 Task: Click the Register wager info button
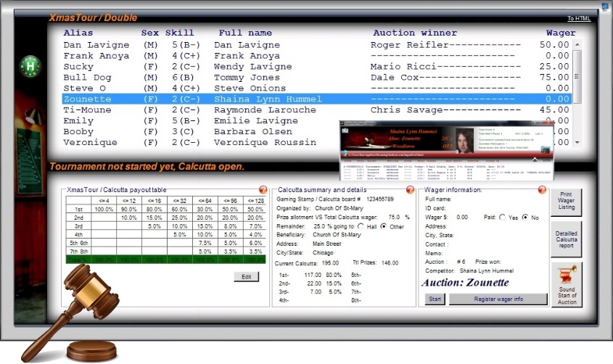497,299
